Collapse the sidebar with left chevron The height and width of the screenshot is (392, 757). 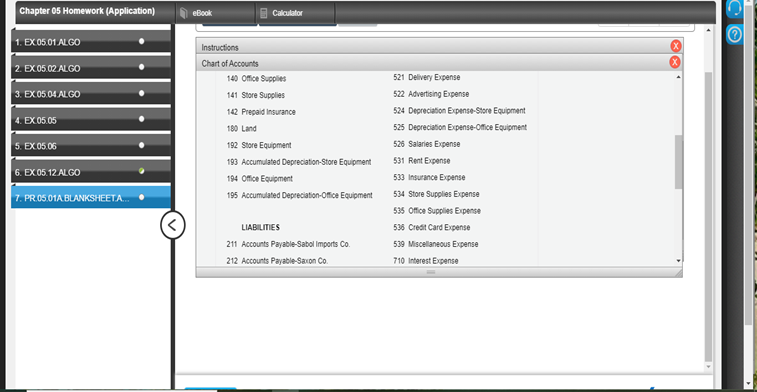click(172, 225)
